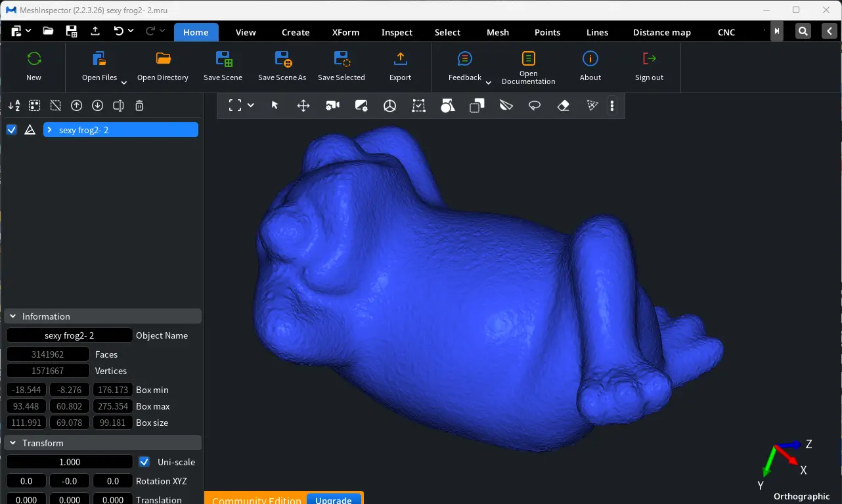Move object up in scene list
842x504 pixels.
pyautogui.click(x=77, y=106)
